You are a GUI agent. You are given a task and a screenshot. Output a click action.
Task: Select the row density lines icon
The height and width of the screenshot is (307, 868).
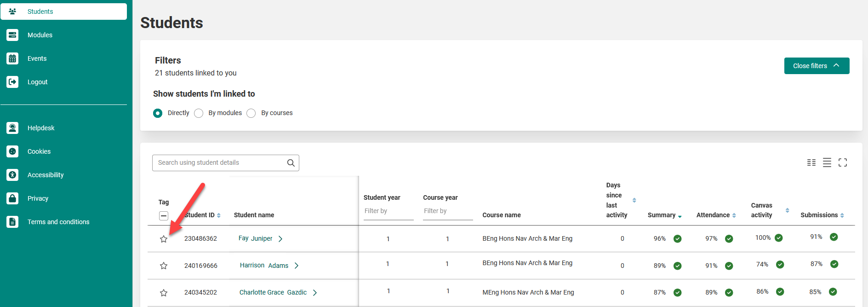827,162
